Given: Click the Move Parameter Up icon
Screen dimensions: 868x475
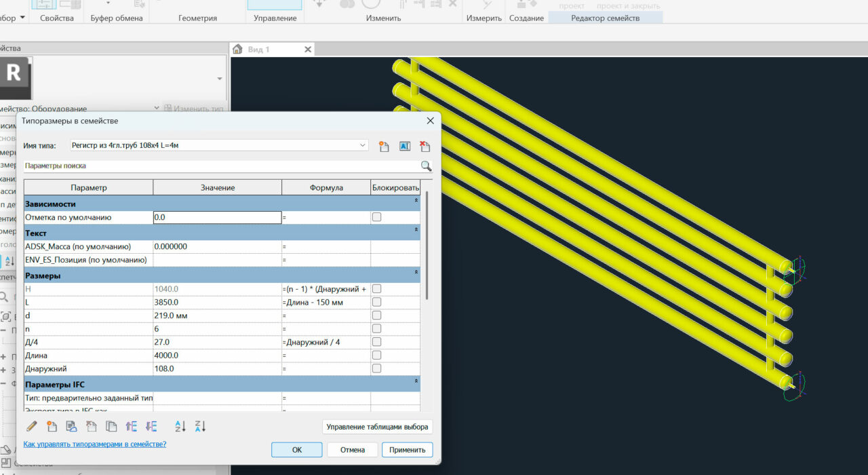Looking at the screenshot, I should 132,426.
